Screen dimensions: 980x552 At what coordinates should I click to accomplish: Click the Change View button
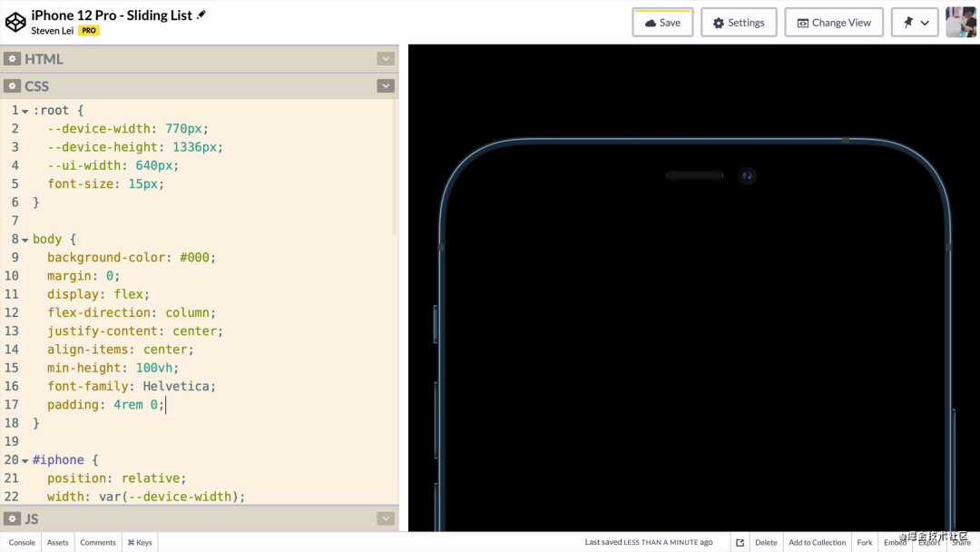coord(834,23)
